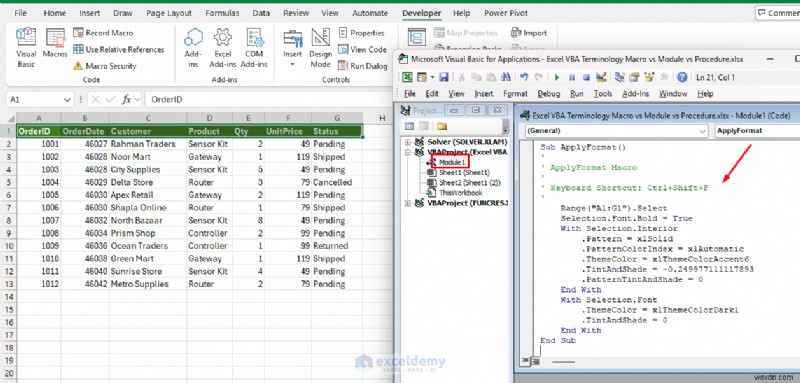Screen dimensions: 800x383
Task: Open the Macros list in the Code group
Action: point(55,43)
